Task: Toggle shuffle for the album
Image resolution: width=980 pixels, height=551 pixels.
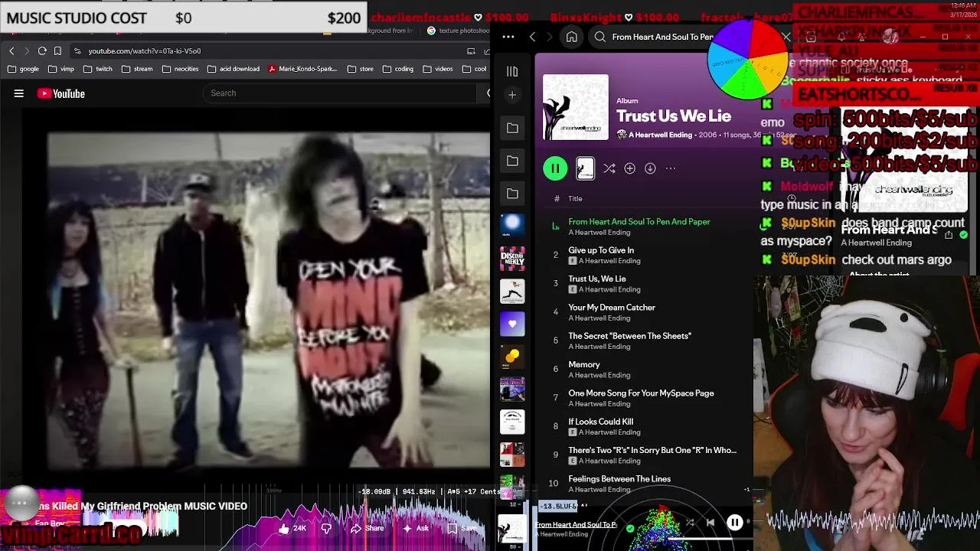Action: [x=609, y=168]
